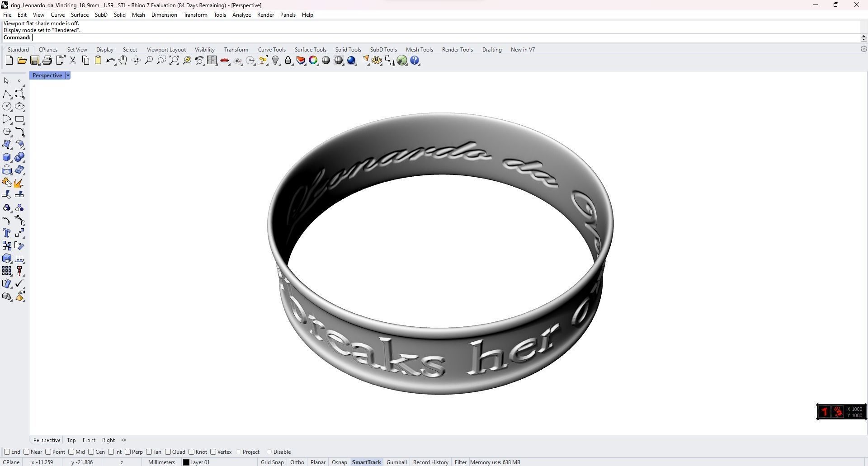Screen dimensions: 868x466
Task: Toggle the Vertex osnap checkbox
Action: click(213, 452)
